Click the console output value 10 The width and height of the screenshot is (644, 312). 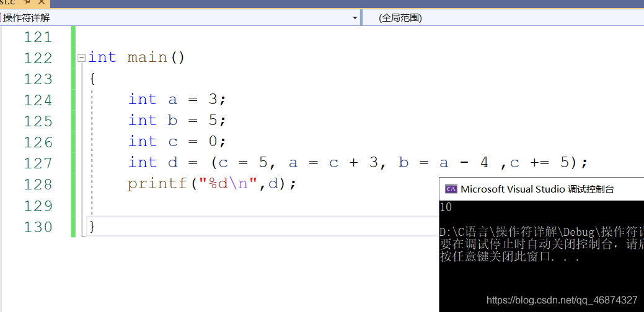coord(446,207)
